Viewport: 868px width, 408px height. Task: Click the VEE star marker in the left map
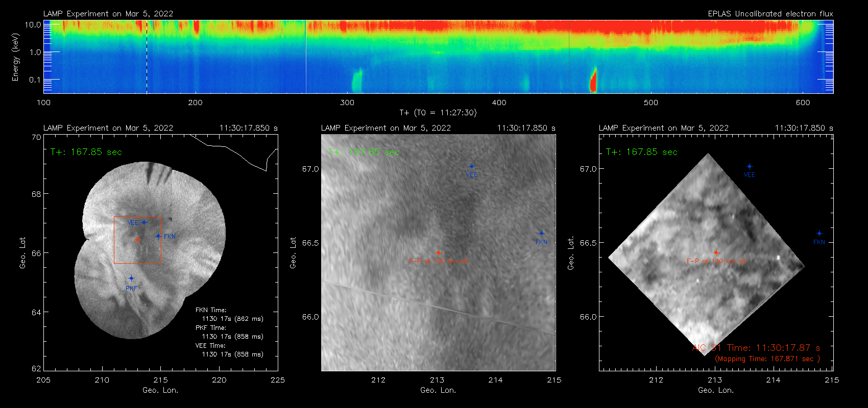point(144,222)
